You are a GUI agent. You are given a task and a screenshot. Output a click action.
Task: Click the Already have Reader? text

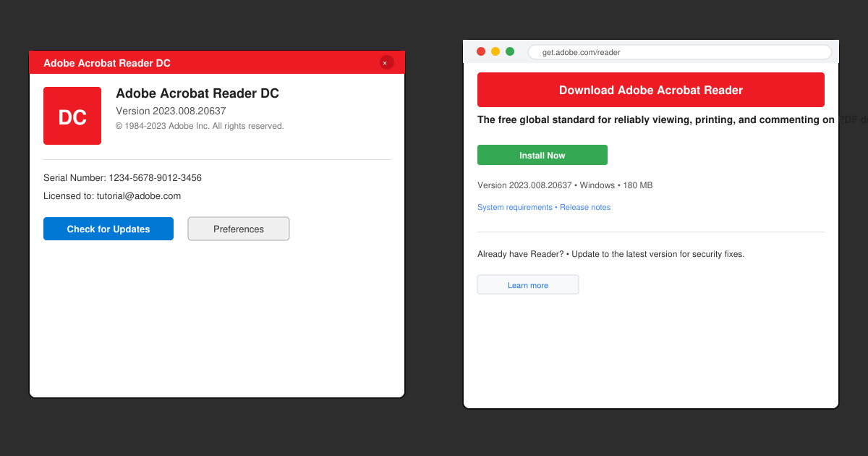pos(520,254)
